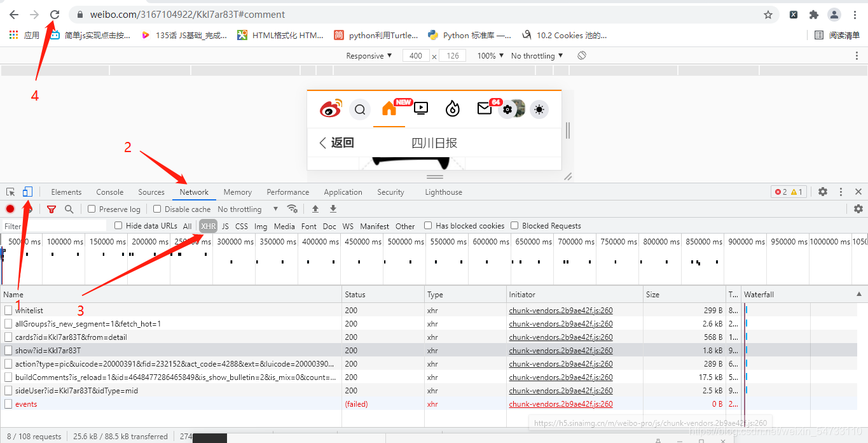Open the 阅读清单 reading list button
The image size is (868, 443).
[x=837, y=35]
